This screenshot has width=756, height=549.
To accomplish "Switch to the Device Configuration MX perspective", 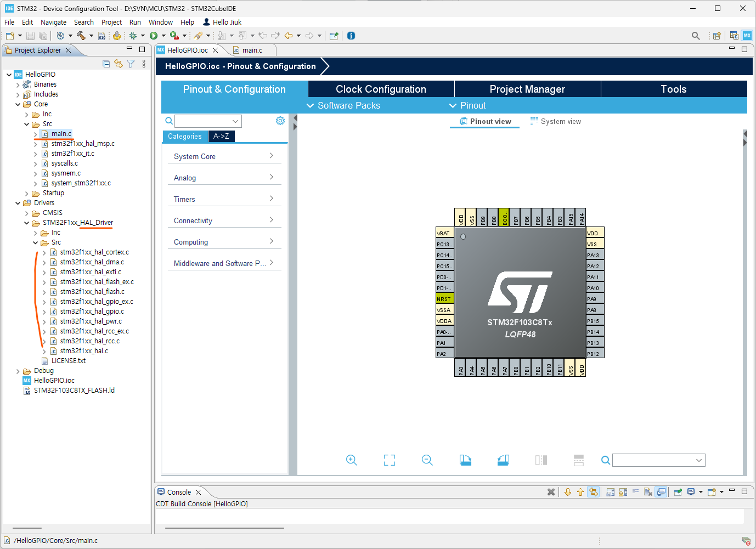I will click(x=747, y=36).
